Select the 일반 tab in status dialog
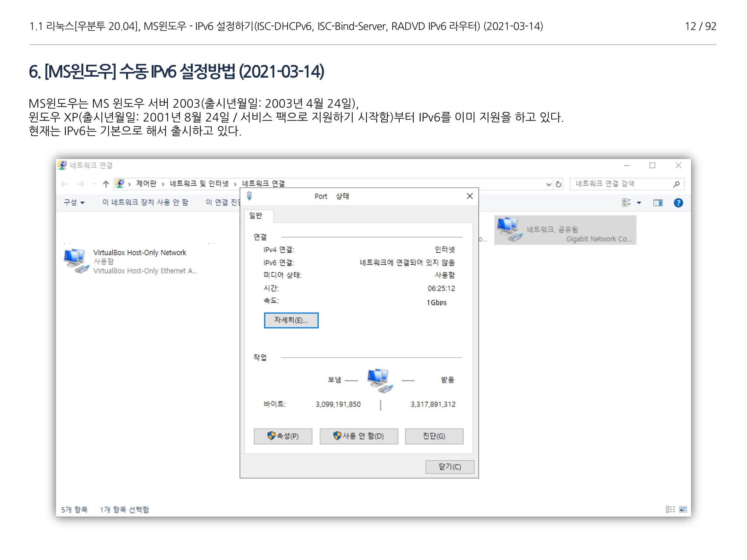 256,215
